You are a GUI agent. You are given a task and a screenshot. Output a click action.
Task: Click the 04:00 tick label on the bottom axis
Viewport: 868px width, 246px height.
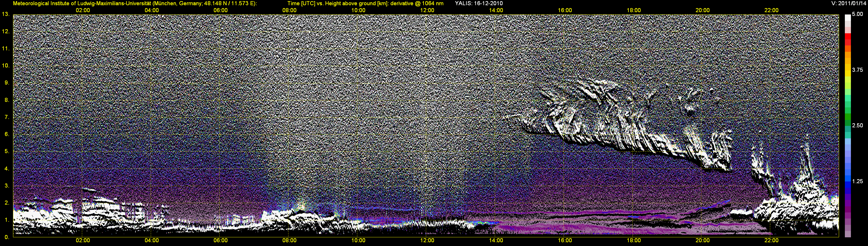pyautogui.click(x=152, y=241)
